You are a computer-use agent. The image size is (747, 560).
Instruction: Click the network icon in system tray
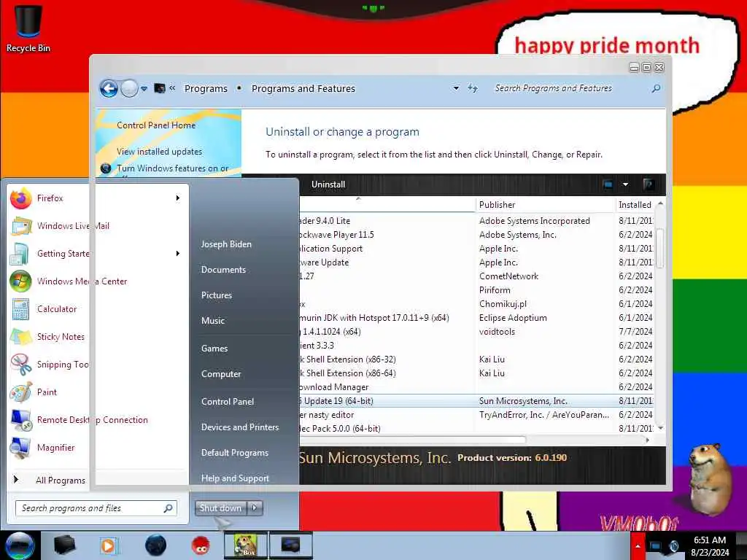(x=656, y=546)
